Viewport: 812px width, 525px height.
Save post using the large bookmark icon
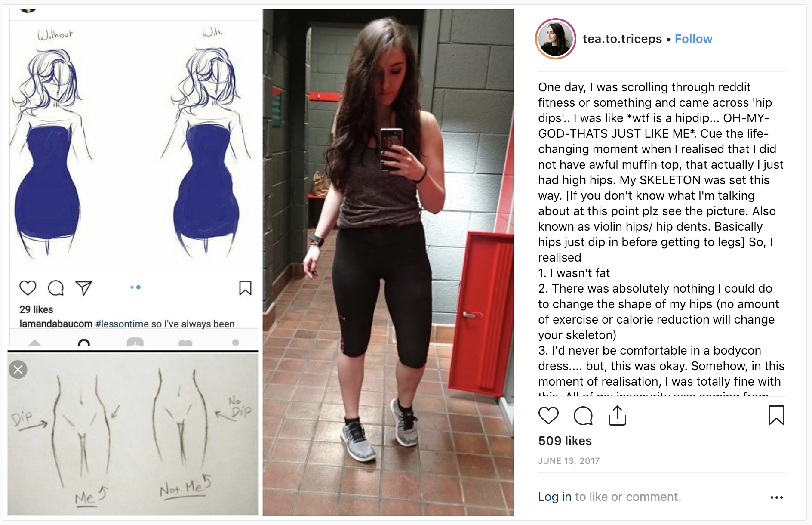[x=776, y=416]
